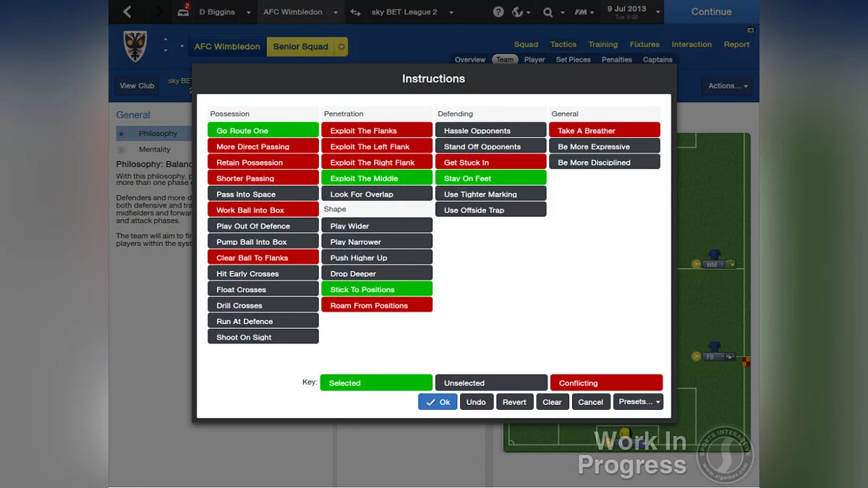This screenshot has width=868, height=488.
Task: Enable Play Wider shape instruction
Action: pyautogui.click(x=377, y=226)
